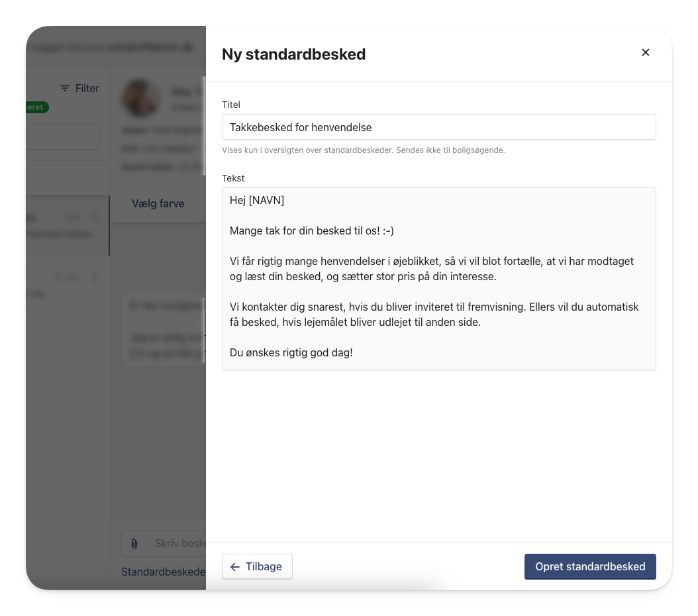The width and height of the screenshot is (698, 616).
Task: Click the green status badge
Action: [37, 107]
